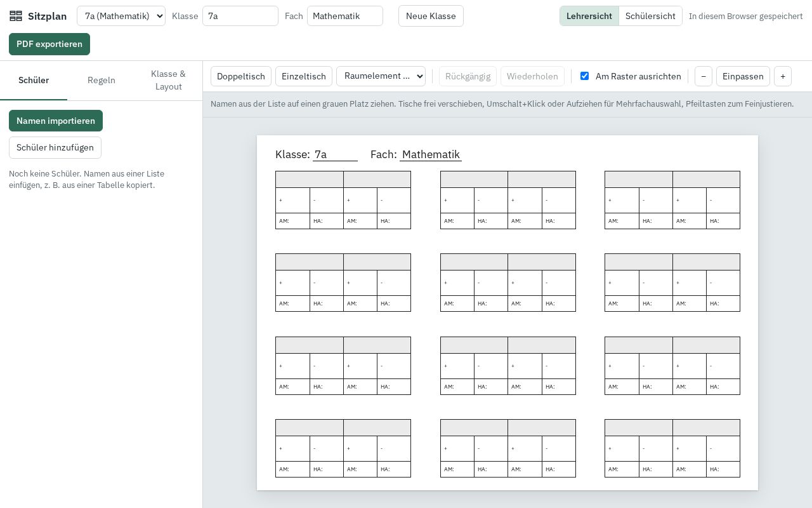This screenshot has width=812, height=508.
Task: Click Neue Klasse button
Action: click(x=431, y=16)
